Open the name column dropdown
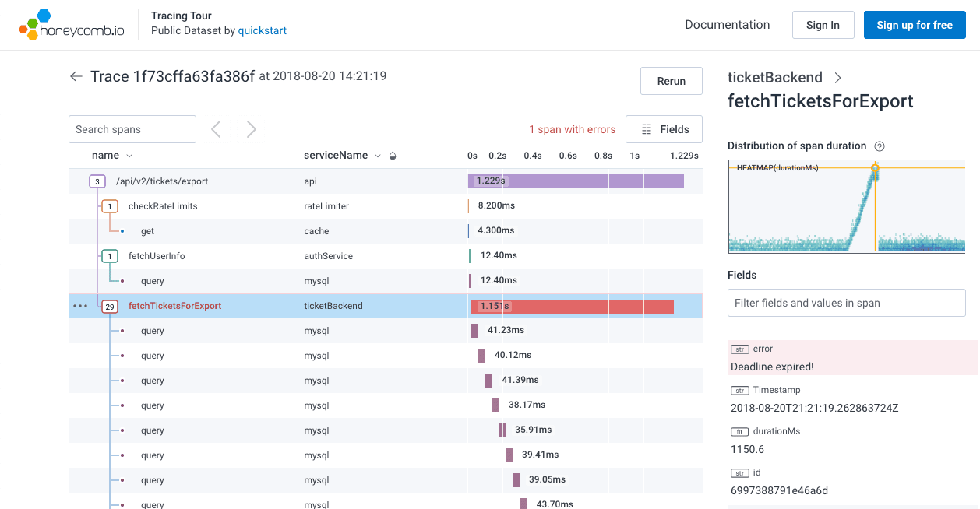This screenshot has width=980, height=509. 129,156
